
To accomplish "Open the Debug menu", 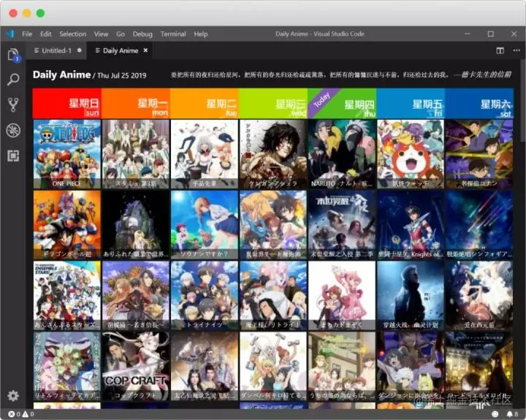I will pyautogui.click(x=142, y=34).
